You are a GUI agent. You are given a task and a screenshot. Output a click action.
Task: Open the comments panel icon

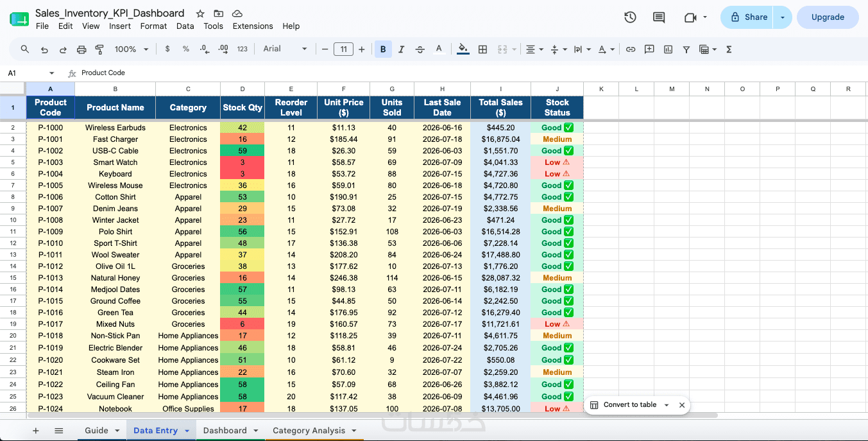[659, 17]
